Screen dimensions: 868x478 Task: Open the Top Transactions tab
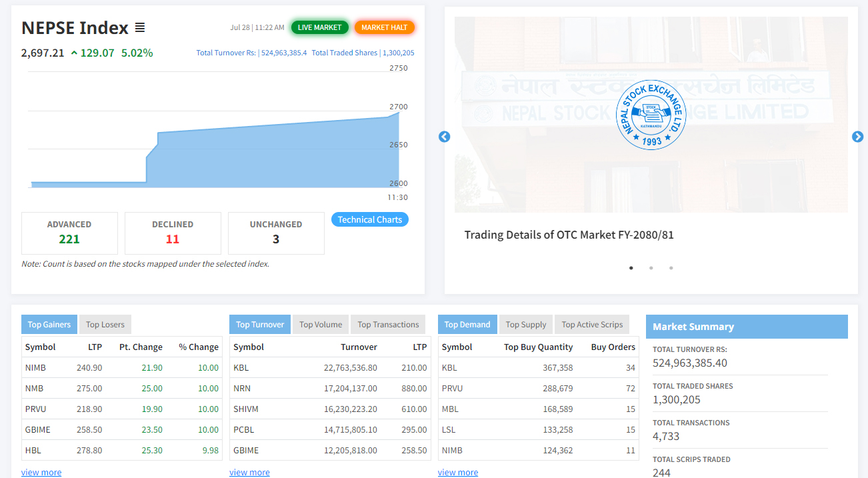(388, 325)
